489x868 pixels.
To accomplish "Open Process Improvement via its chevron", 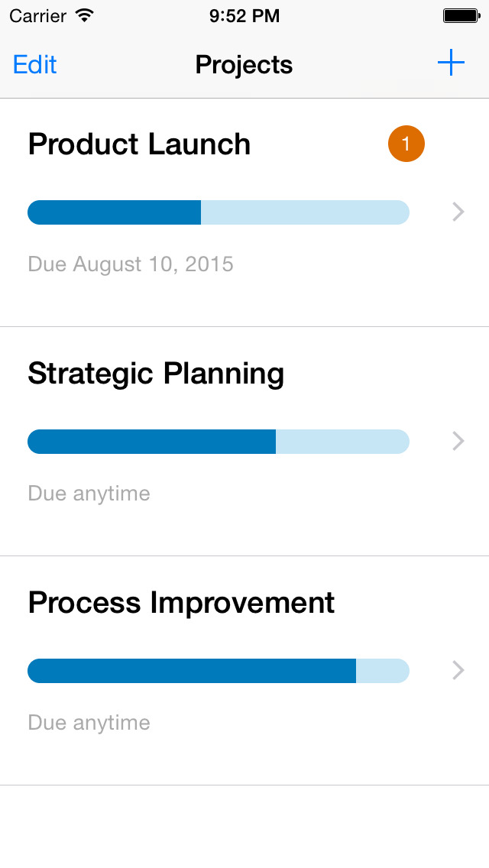I will (458, 670).
